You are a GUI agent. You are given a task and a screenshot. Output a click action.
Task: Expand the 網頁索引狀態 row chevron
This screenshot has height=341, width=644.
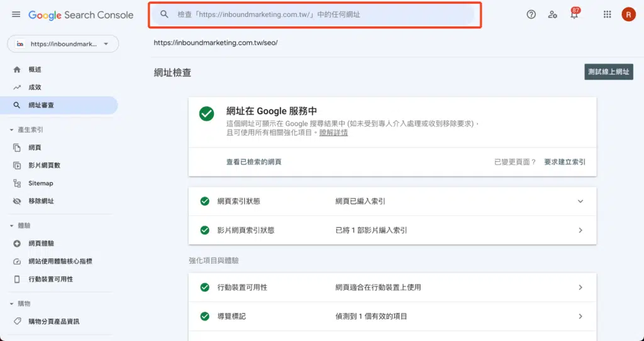click(x=580, y=202)
